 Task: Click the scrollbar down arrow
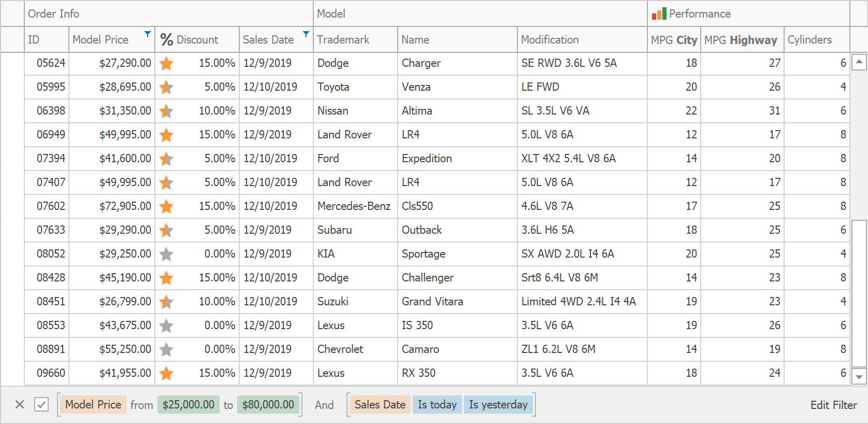(859, 377)
